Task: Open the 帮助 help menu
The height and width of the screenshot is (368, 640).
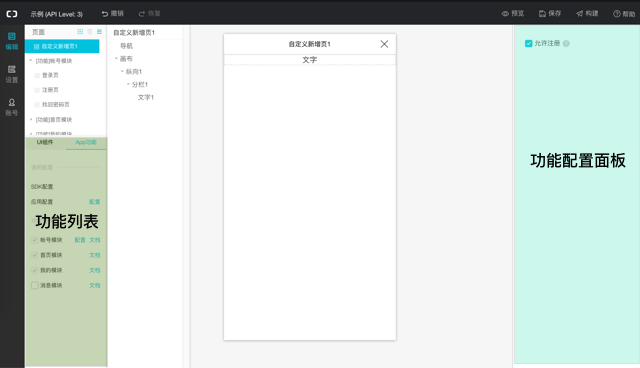Action: (x=624, y=14)
